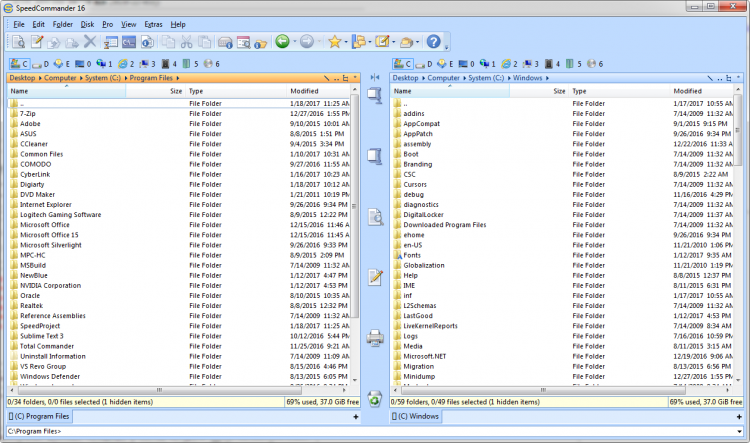Click the Copy to clipboard icon

168,42
